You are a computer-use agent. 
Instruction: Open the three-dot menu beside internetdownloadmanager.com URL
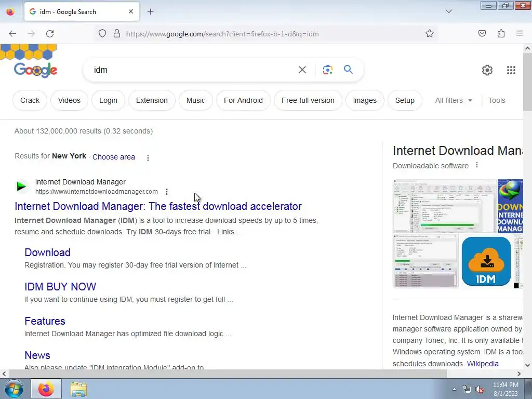(x=167, y=192)
